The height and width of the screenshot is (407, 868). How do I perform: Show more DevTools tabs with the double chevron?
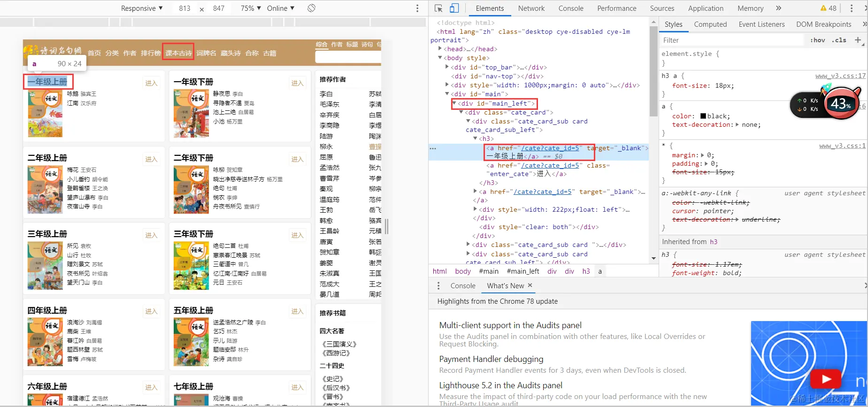(778, 8)
